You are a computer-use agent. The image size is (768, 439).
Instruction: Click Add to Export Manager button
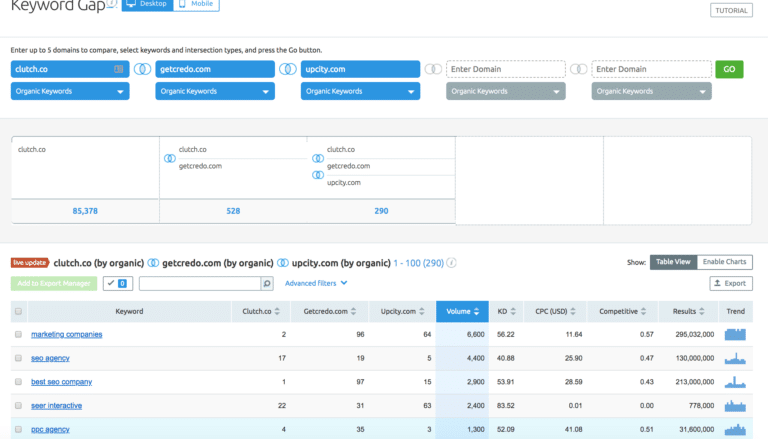tap(54, 283)
